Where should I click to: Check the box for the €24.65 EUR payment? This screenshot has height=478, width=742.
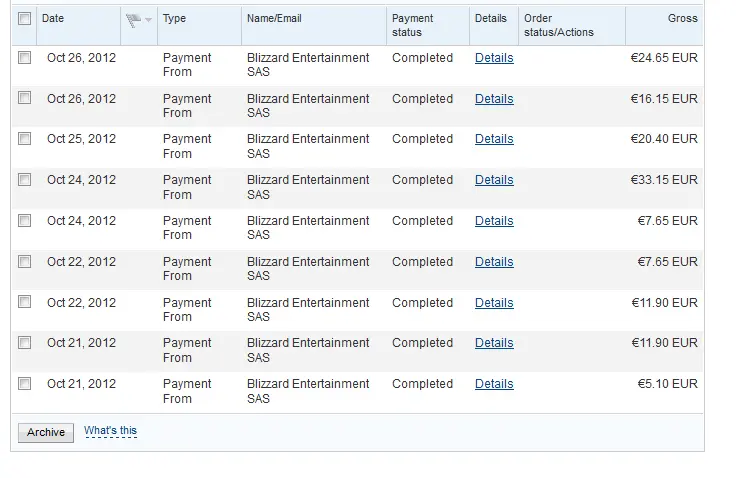coord(25,58)
